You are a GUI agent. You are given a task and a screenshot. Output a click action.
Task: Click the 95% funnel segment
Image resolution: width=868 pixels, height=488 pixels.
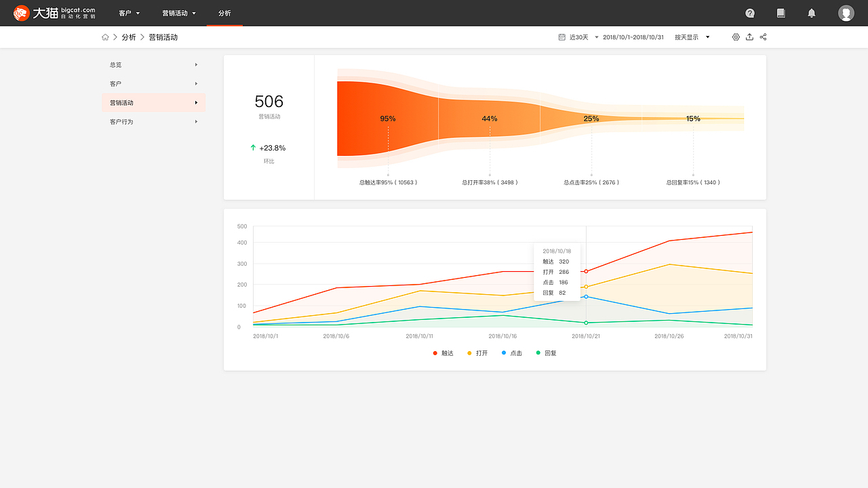tap(388, 119)
